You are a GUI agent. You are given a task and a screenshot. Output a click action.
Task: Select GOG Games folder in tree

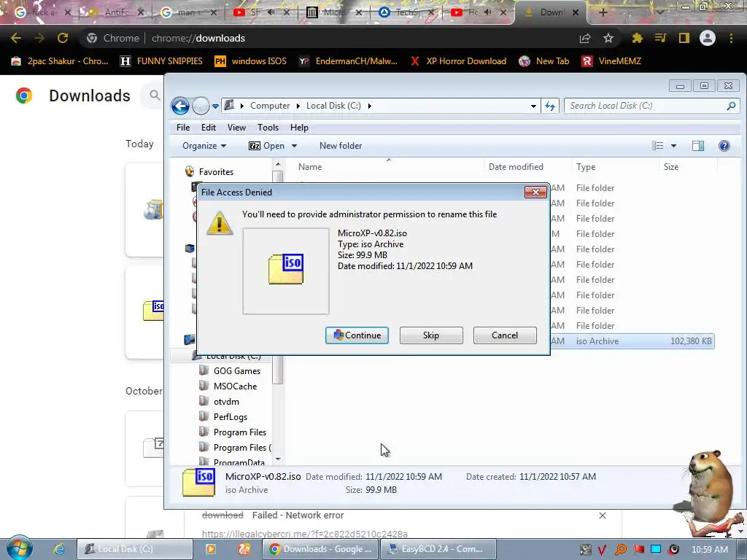coord(237,371)
